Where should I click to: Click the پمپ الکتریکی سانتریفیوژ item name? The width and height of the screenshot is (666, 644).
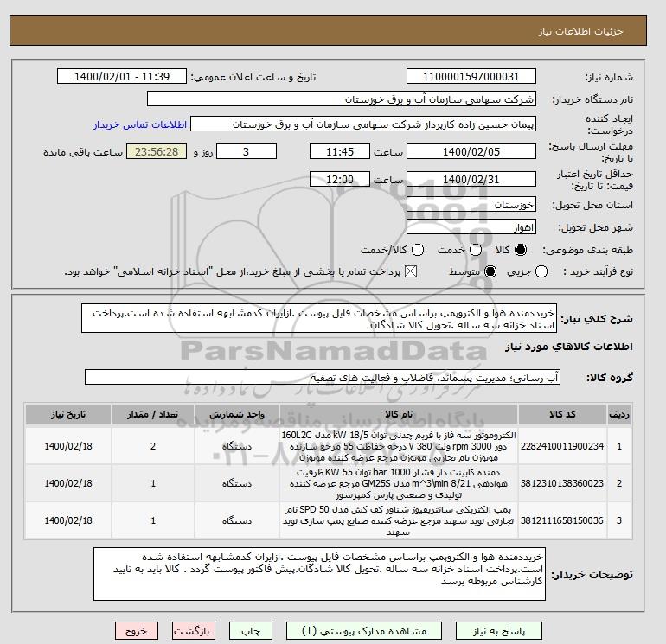point(399,520)
